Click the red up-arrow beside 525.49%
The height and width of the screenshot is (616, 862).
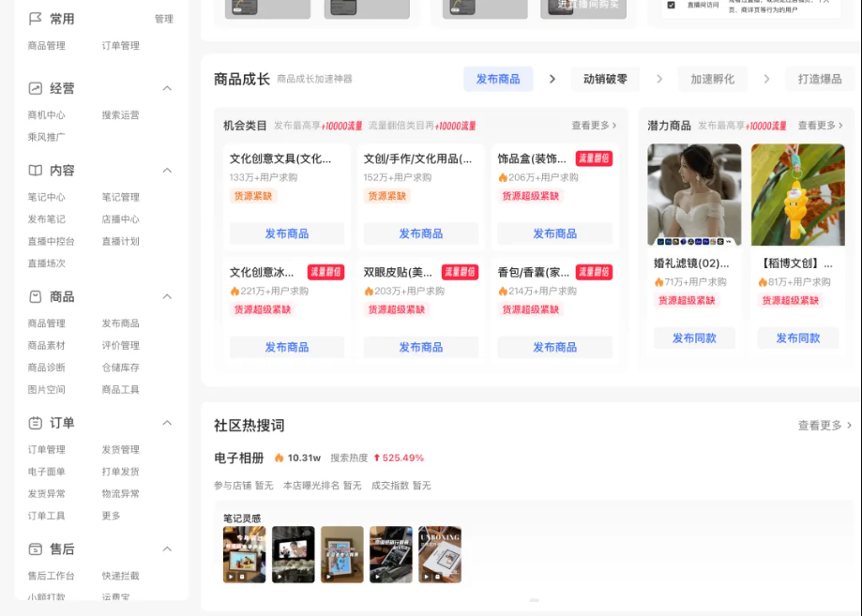click(x=376, y=458)
